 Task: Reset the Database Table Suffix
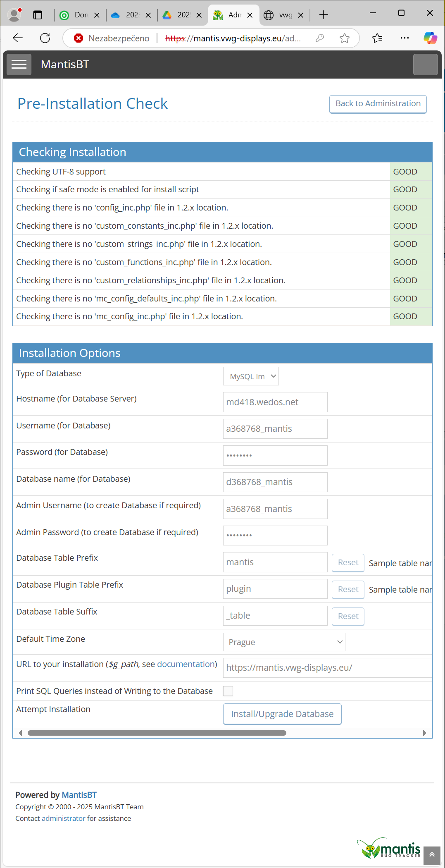coord(348,617)
